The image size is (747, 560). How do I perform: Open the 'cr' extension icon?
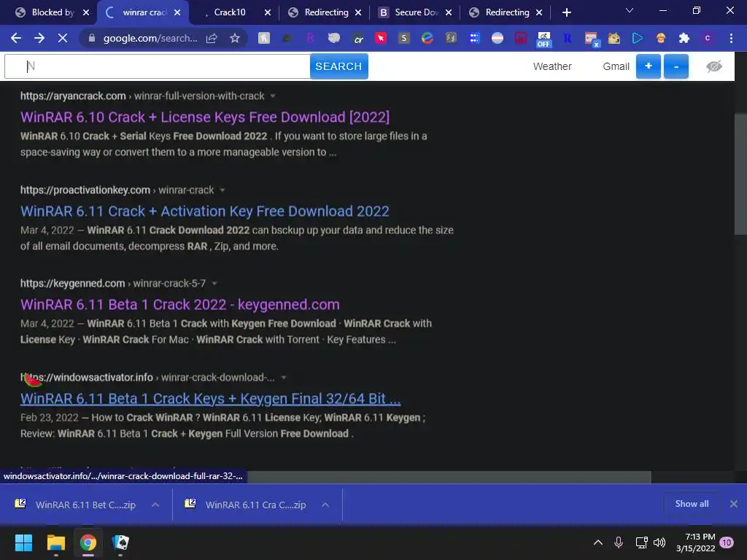coord(357,39)
